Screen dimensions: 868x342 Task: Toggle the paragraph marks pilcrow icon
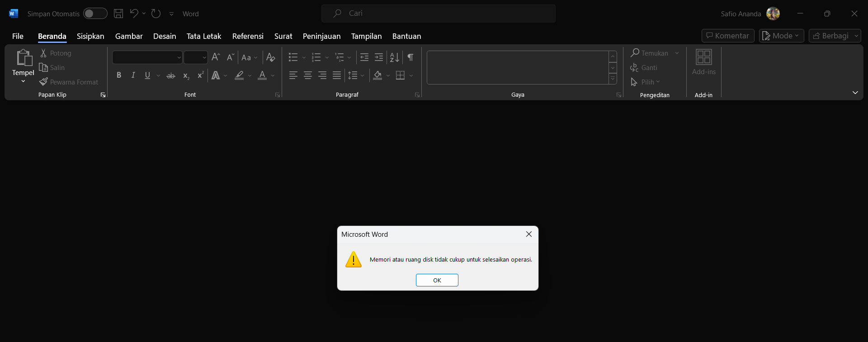click(410, 57)
